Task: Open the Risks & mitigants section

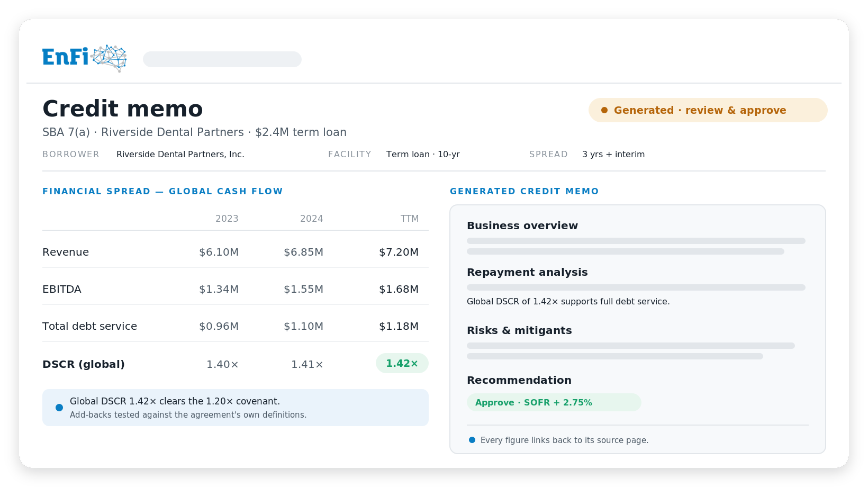Action: pos(519,330)
